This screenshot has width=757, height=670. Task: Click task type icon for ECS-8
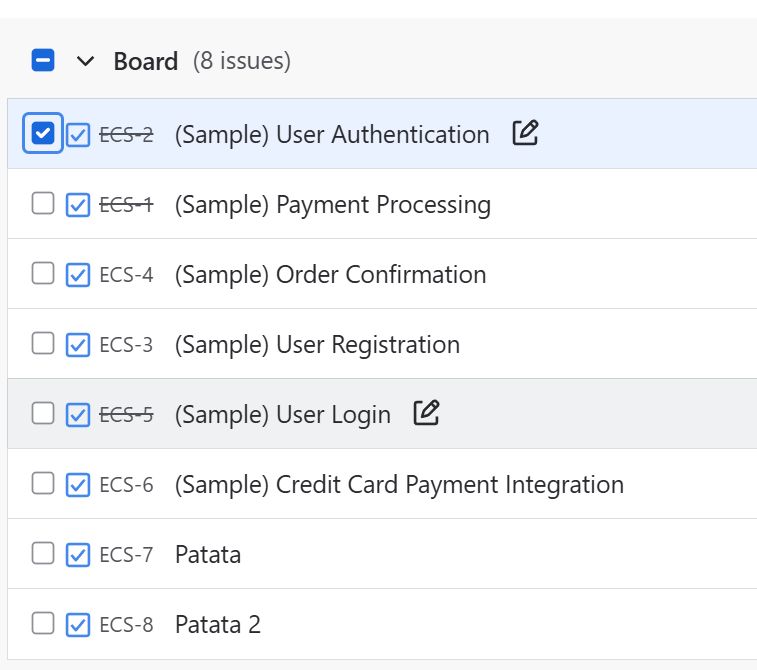pos(78,624)
